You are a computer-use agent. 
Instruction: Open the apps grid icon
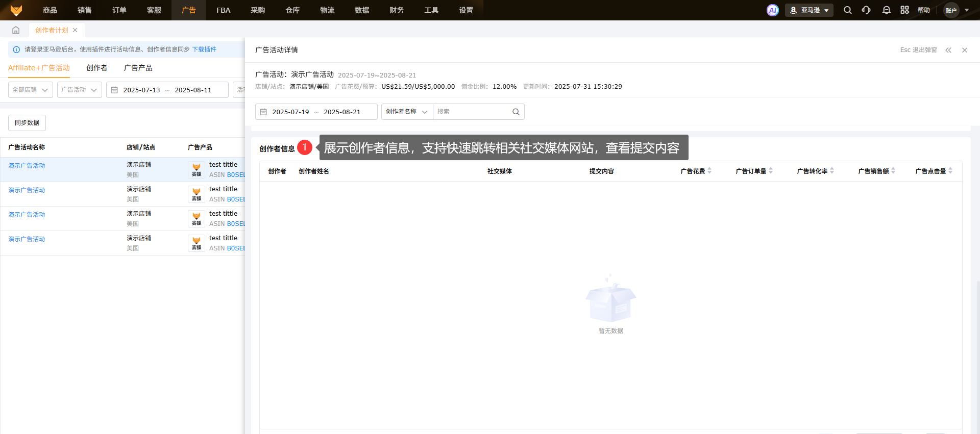(x=905, y=10)
